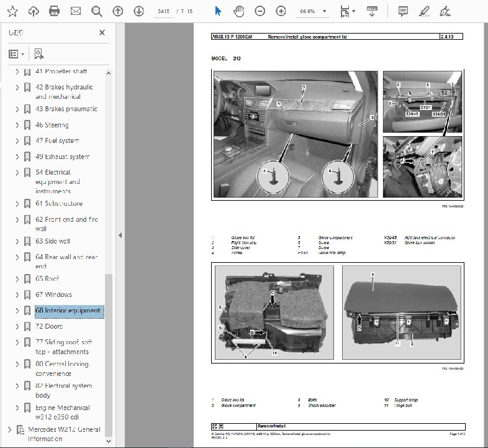
Task: Go to the previous page with the up arrow
Action: point(117,12)
